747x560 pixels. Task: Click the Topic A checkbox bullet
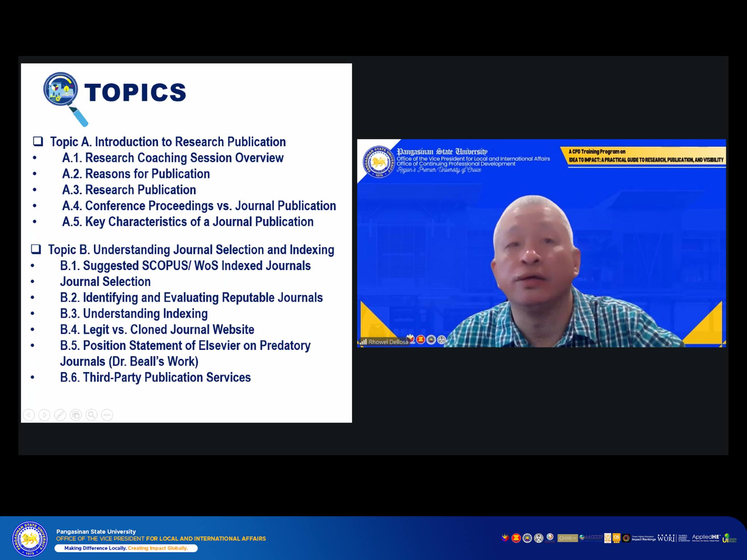point(38,141)
